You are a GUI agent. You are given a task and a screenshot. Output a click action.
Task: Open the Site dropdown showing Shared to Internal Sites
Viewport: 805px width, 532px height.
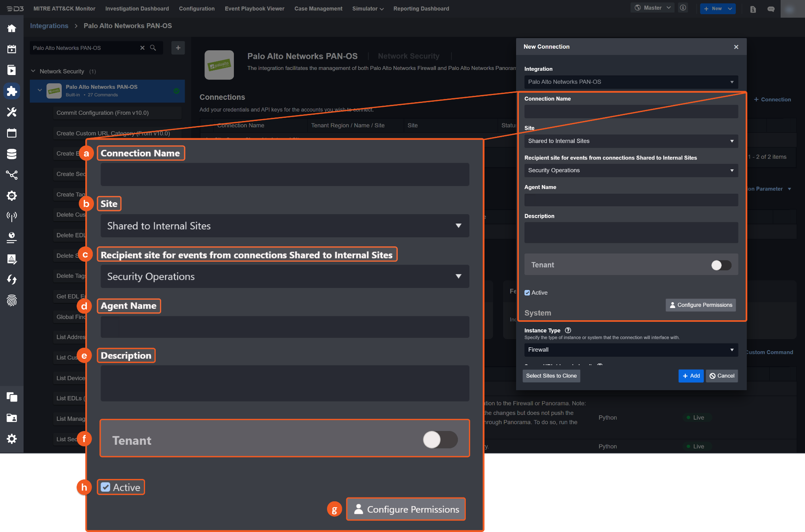pyautogui.click(x=631, y=141)
